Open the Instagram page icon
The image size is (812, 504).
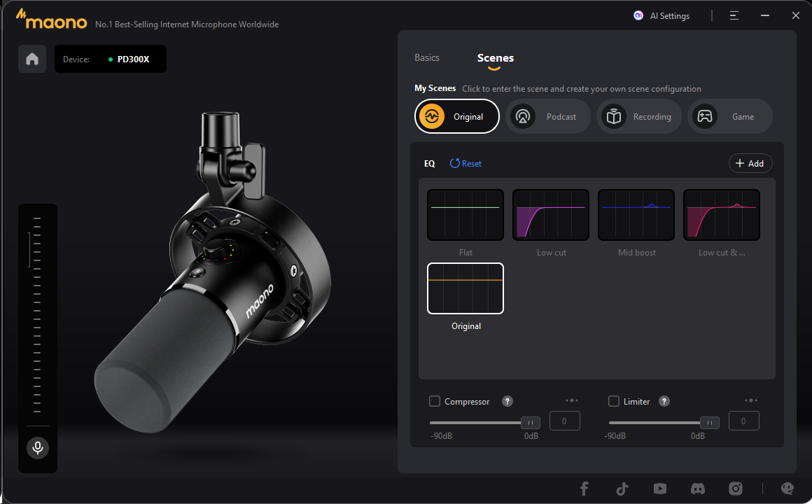pos(735,489)
